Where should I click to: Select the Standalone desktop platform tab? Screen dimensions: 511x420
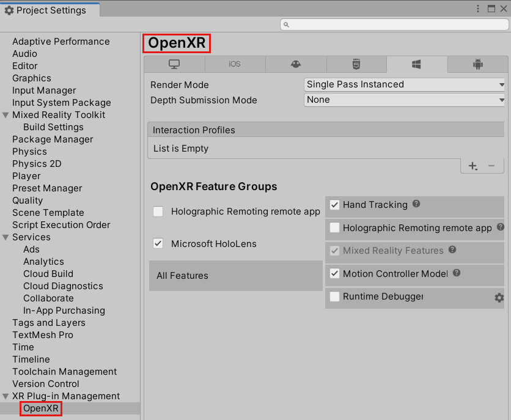coord(174,64)
